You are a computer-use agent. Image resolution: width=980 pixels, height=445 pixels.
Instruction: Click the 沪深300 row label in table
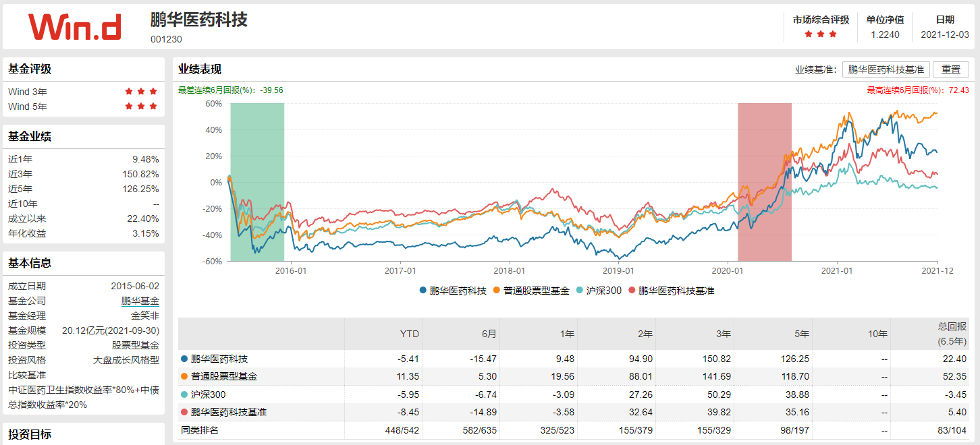pyautogui.click(x=209, y=394)
